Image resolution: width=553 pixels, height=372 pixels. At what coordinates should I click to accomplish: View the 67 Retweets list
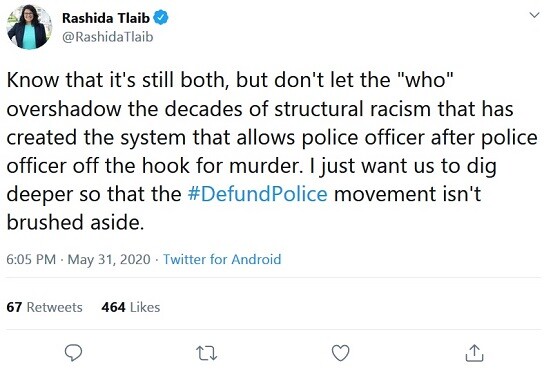point(44,307)
